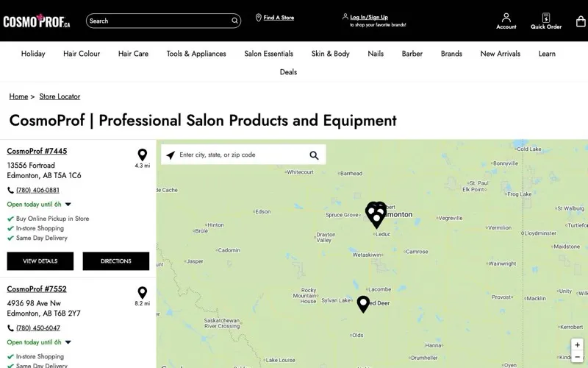The width and height of the screenshot is (588, 368).
Task: Call (780) 406-0881 phone link
Action: 37,191
